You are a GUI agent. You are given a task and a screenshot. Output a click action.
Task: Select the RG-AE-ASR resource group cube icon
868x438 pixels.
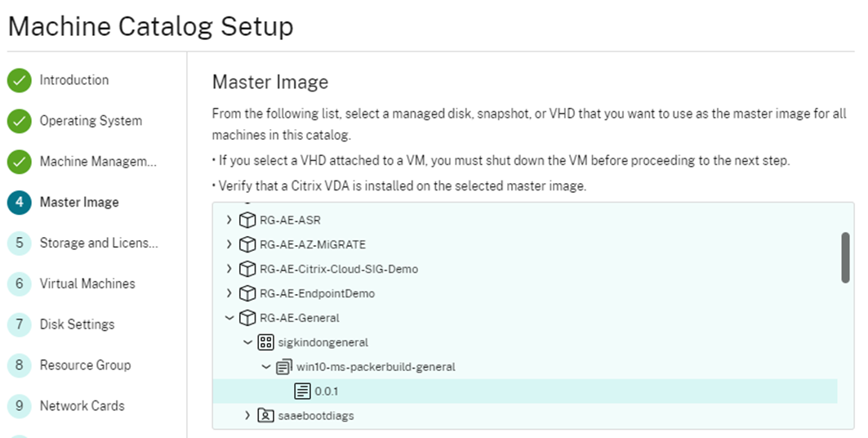tap(247, 220)
